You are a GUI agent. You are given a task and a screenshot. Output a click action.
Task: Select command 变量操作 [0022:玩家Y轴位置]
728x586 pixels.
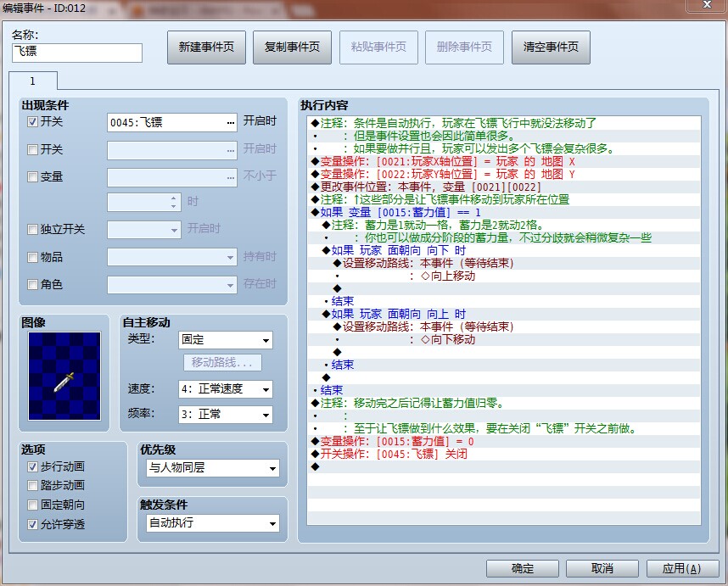coord(504,174)
